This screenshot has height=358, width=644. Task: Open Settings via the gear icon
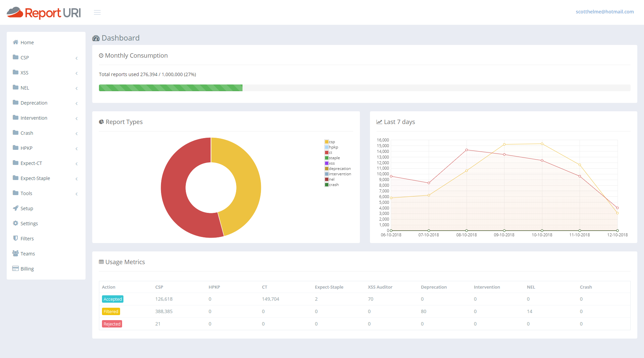tap(15, 223)
